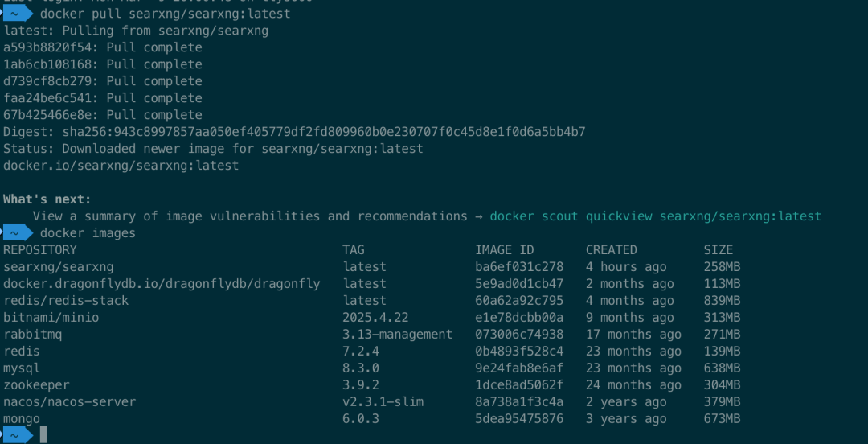This screenshot has height=444, width=868.
Task: Click image ID 'e1e78dcbb00a'
Action: click(x=519, y=318)
